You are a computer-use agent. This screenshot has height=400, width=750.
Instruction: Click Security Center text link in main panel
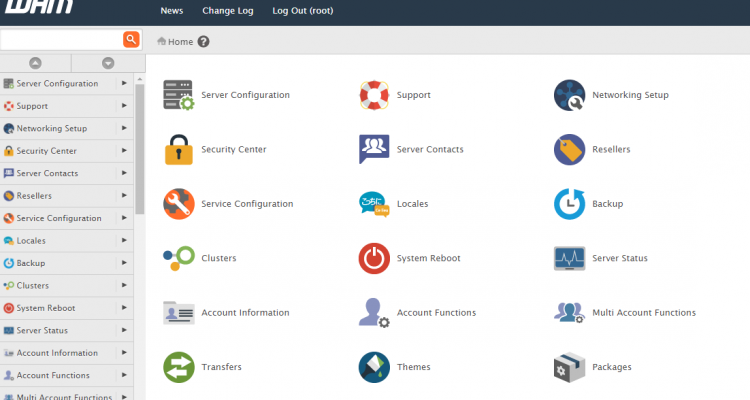tap(233, 149)
